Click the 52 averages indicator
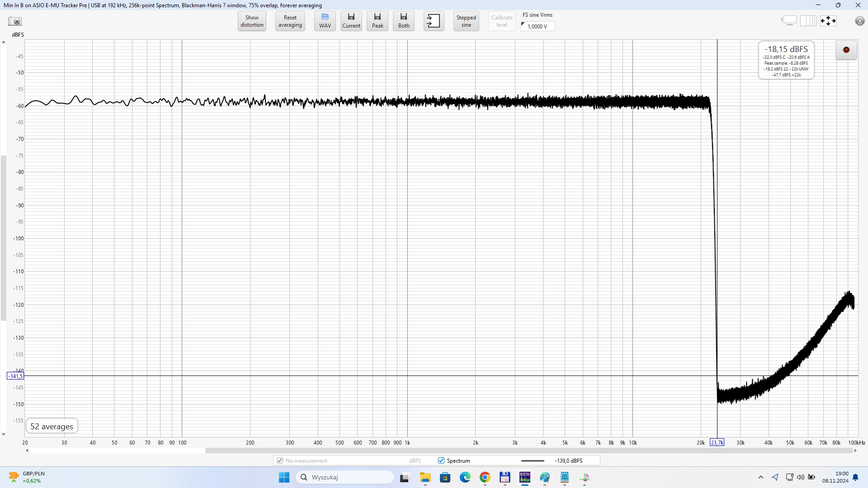The image size is (868, 488). [52, 426]
